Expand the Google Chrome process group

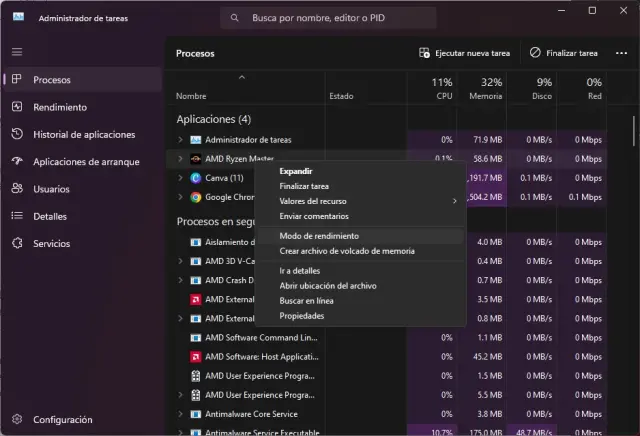click(181, 197)
